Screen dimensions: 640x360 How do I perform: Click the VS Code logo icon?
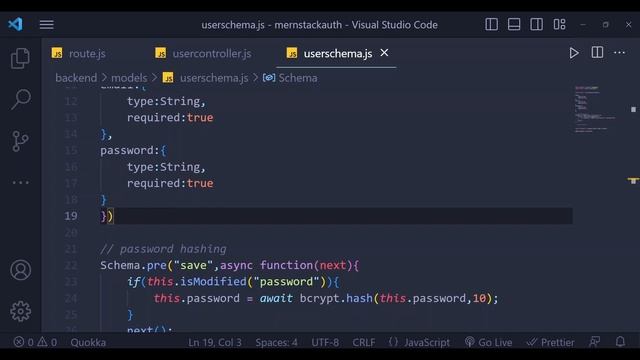16,24
